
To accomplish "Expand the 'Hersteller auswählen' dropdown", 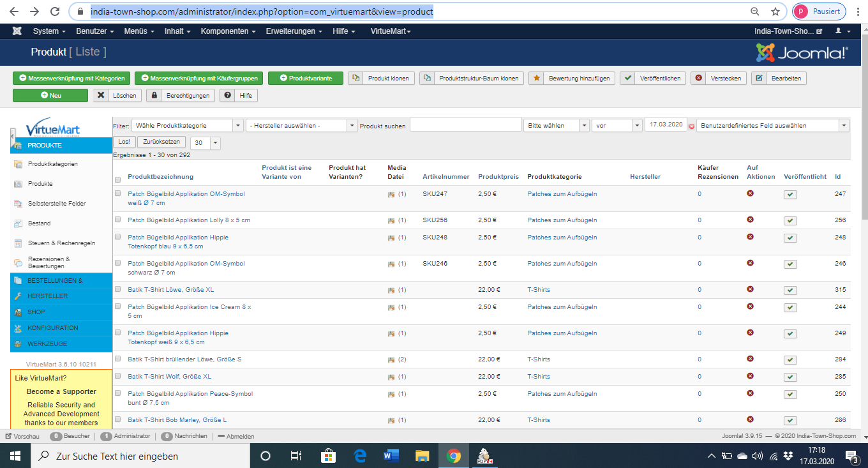I will tap(301, 126).
